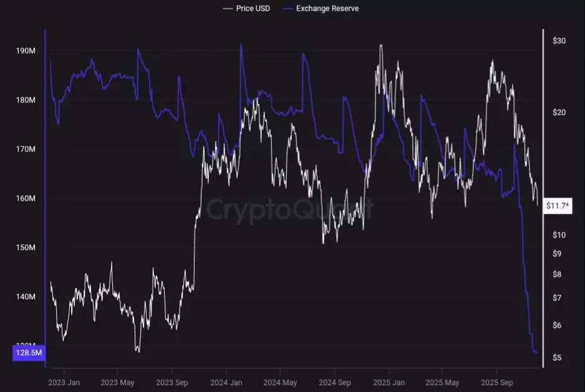This screenshot has height=392, width=585.
Task: Select the 2025 Sep date label
Action: tap(497, 382)
